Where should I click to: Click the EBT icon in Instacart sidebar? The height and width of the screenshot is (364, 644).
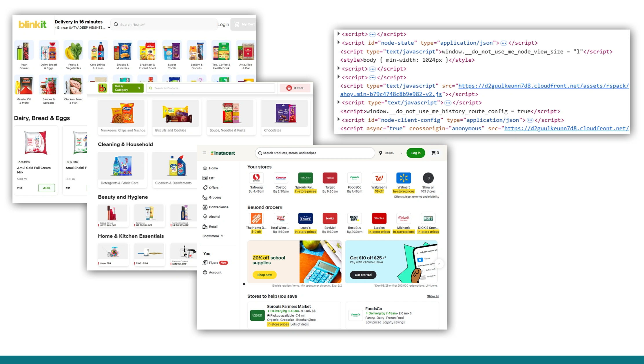pos(206,178)
